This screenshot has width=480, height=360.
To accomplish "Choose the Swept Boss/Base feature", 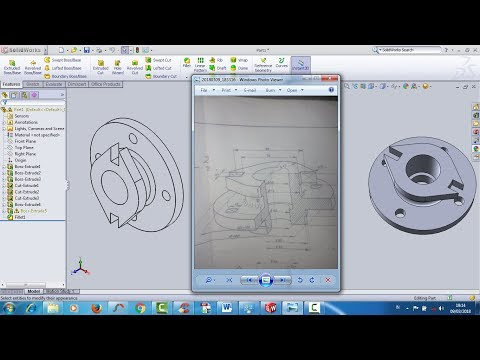I will [x=63, y=60].
